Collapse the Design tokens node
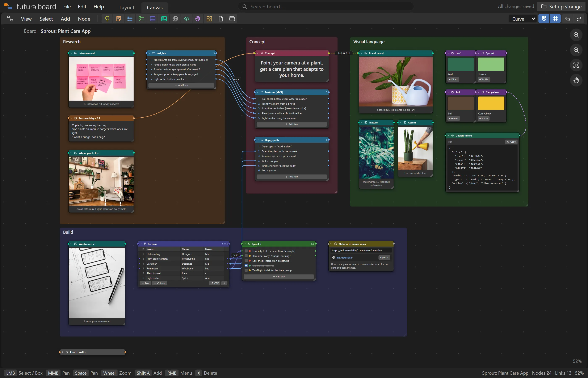This screenshot has width=588, height=378. tap(448, 135)
